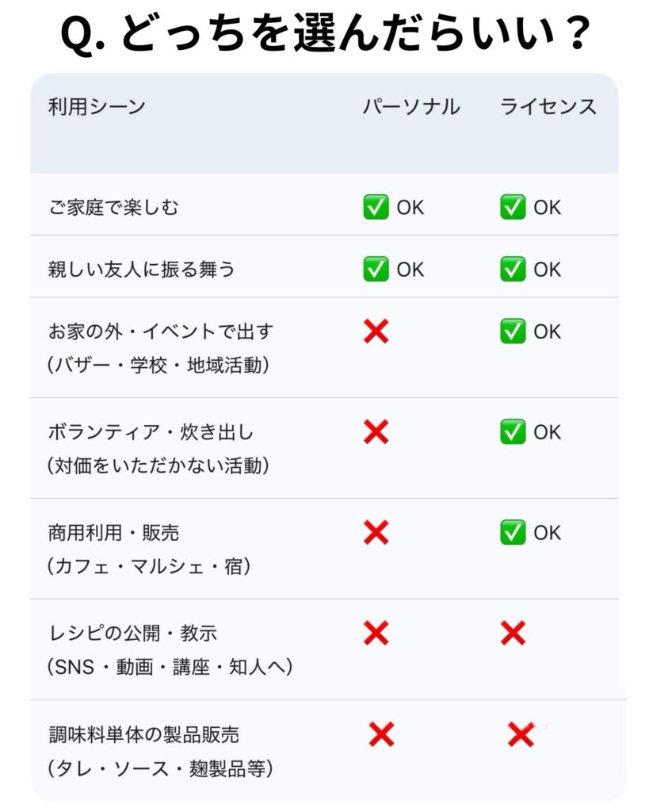Click red X in 商用利用・販売 row
649x812 pixels.
[376, 533]
